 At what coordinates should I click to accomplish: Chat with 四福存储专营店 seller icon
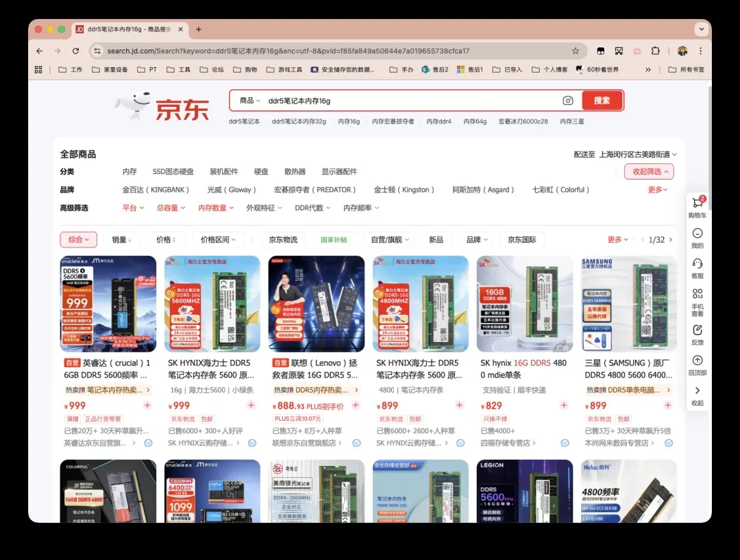[x=565, y=443]
